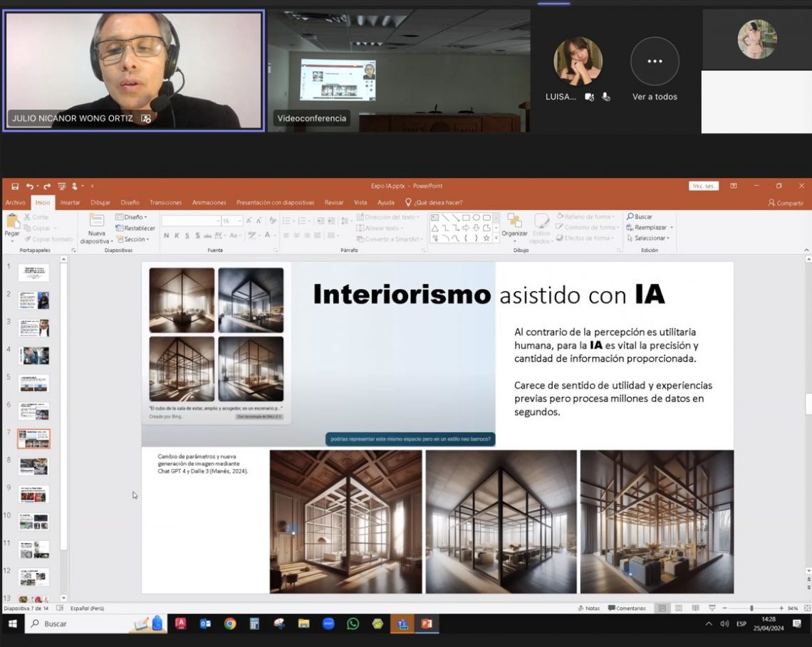This screenshot has width=812, height=647.
Task: Open the Insertar ribbon tab
Action: (x=70, y=203)
